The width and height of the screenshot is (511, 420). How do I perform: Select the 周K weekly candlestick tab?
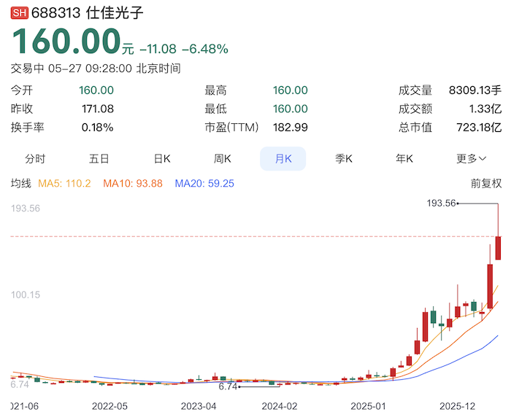click(222, 159)
